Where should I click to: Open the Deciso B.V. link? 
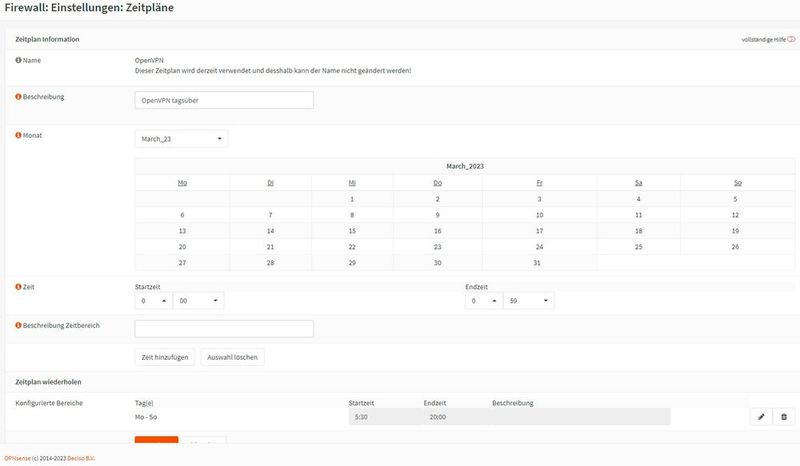[81, 458]
